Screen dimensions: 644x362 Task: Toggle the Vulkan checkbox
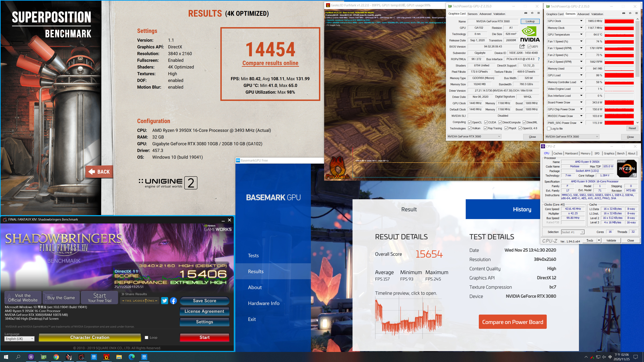(470, 128)
